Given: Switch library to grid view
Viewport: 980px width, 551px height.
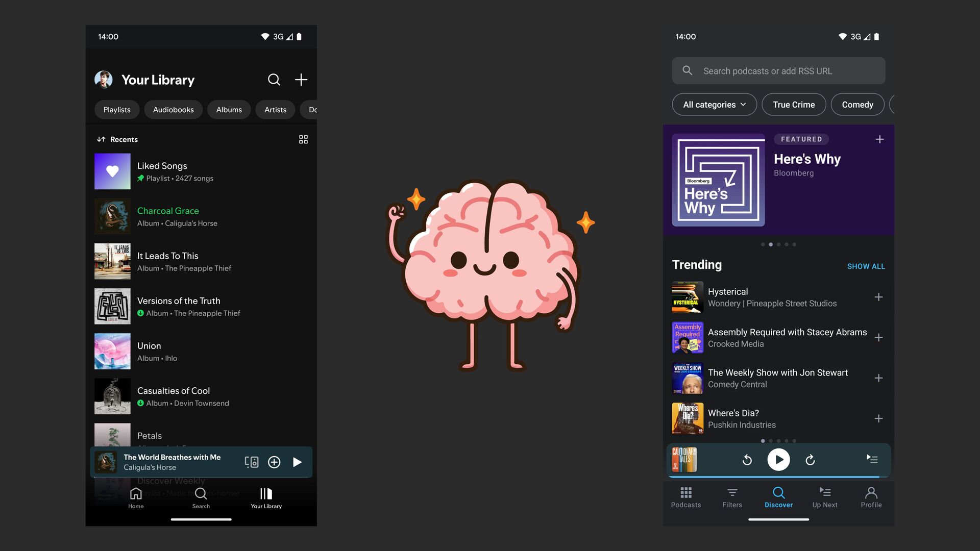Looking at the screenshot, I should click(x=303, y=139).
